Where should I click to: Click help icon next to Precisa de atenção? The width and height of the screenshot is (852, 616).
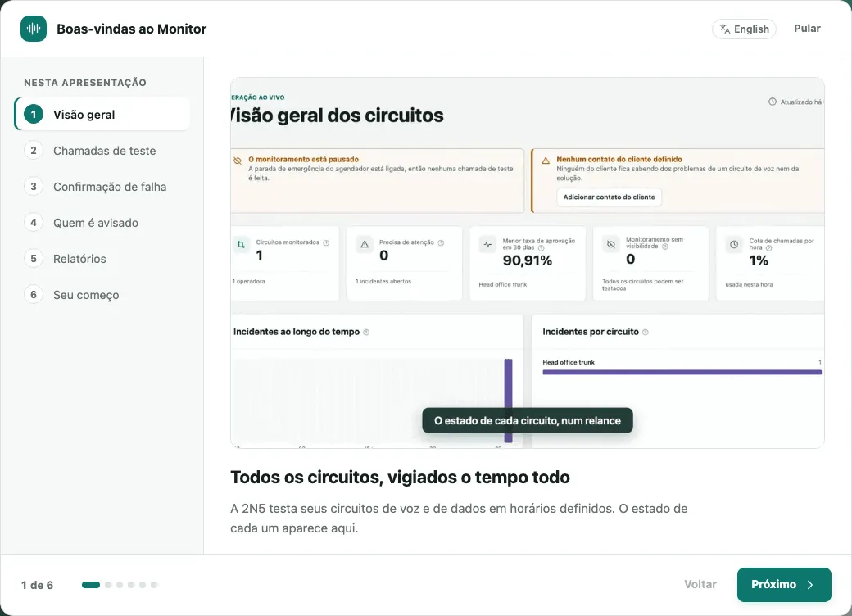point(441,242)
